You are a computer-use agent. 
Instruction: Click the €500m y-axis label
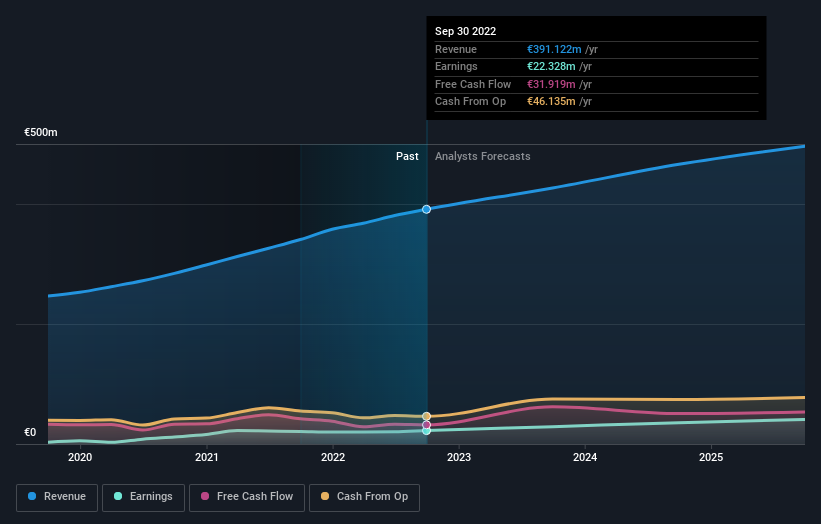point(41,132)
